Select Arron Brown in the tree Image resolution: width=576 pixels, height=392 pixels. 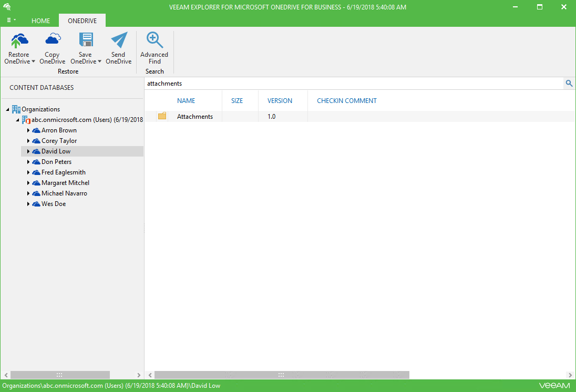tap(59, 130)
